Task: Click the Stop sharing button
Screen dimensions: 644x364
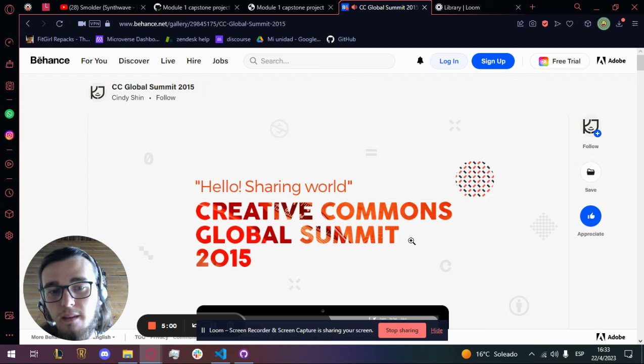Action: pos(402,330)
